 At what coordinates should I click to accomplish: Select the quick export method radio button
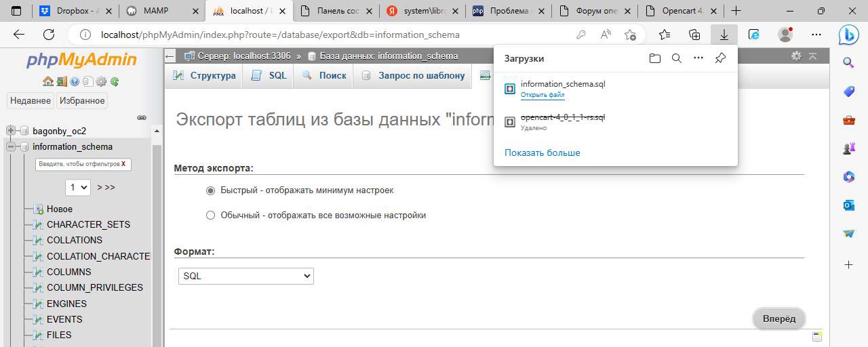click(x=210, y=190)
